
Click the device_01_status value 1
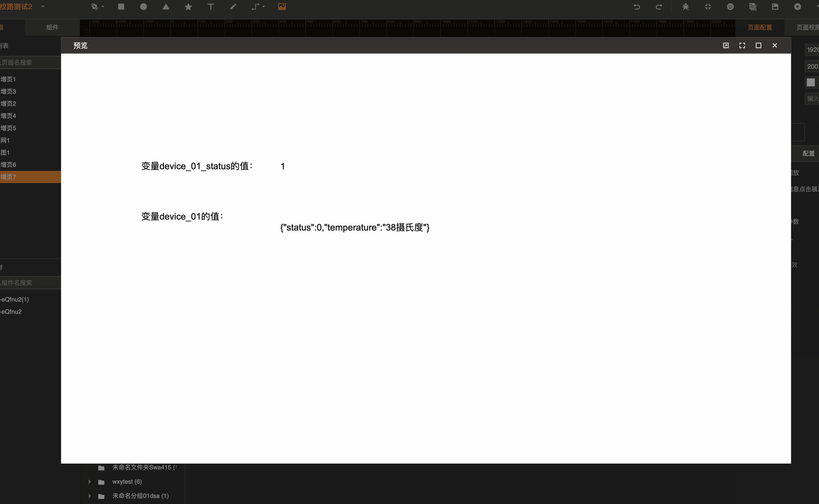283,166
